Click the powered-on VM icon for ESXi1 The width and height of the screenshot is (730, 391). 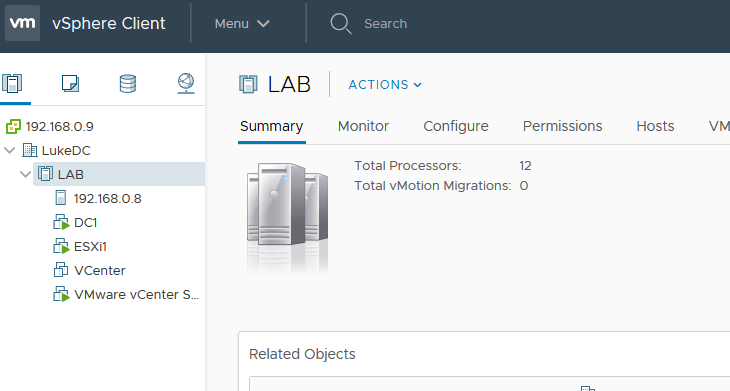tap(61, 246)
